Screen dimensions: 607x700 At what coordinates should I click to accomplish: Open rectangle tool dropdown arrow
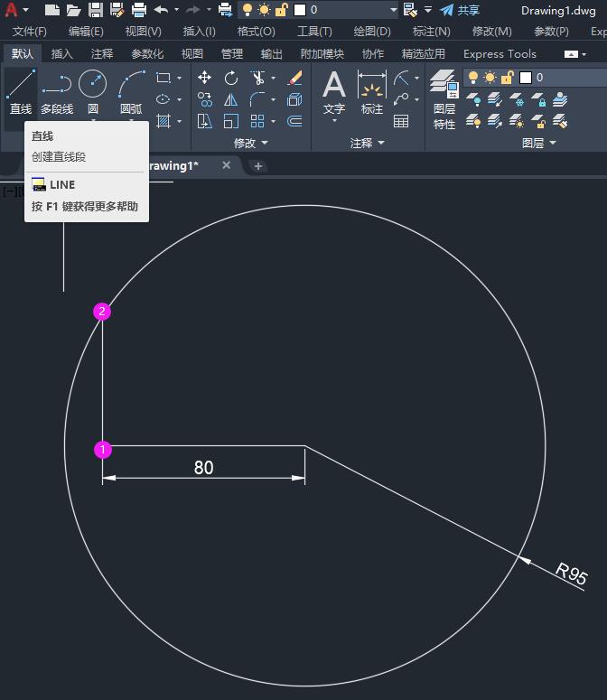click(x=180, y=78)
